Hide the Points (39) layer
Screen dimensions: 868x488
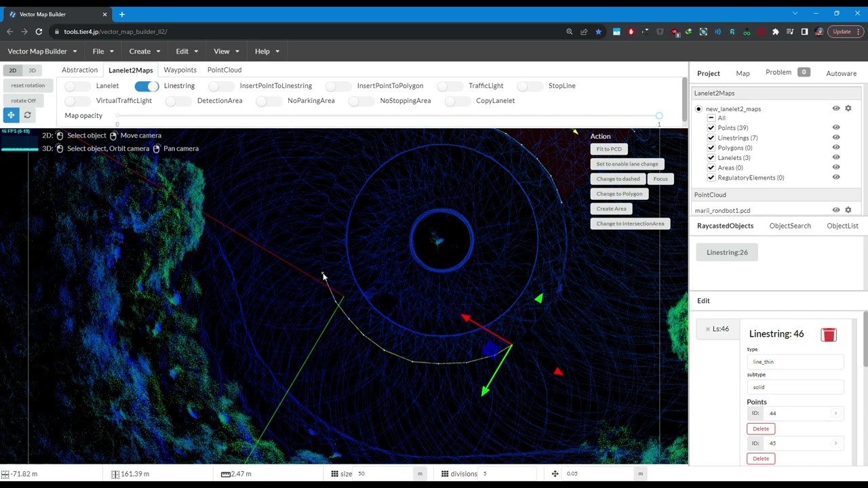click(x=836, y=127)
